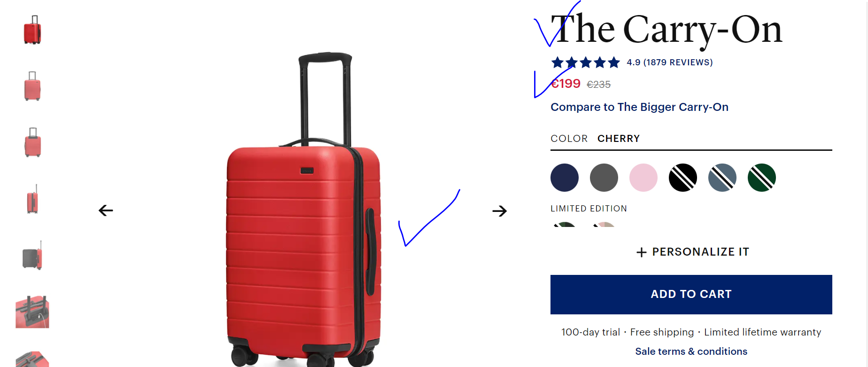The height and width of the screenshot is (367, 868).
Task: View the side-profile suitcase thumbnail
Action: (32, 199)
